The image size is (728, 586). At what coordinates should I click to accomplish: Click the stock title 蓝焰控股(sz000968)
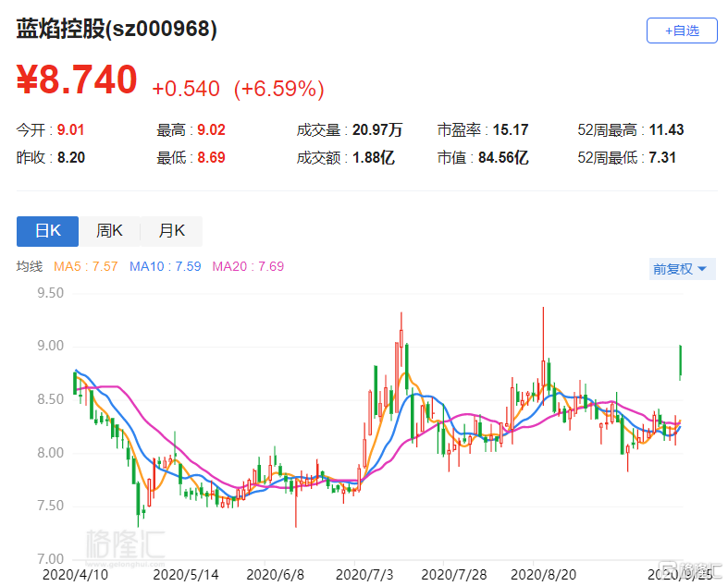coord(117,30)
